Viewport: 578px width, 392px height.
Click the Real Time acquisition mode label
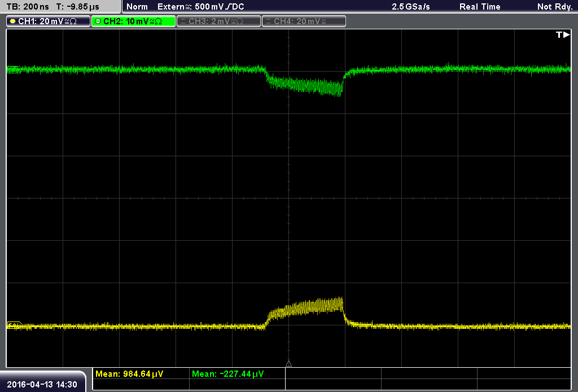click(480, 7)
